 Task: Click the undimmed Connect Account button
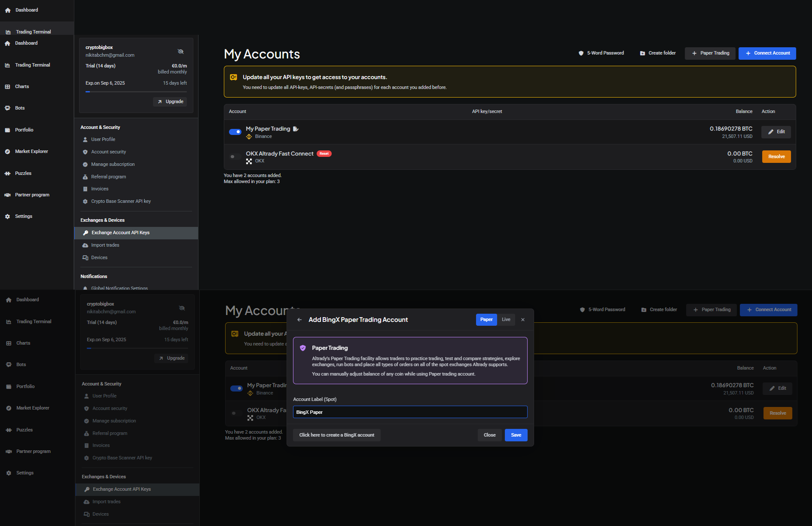point(767,53)
